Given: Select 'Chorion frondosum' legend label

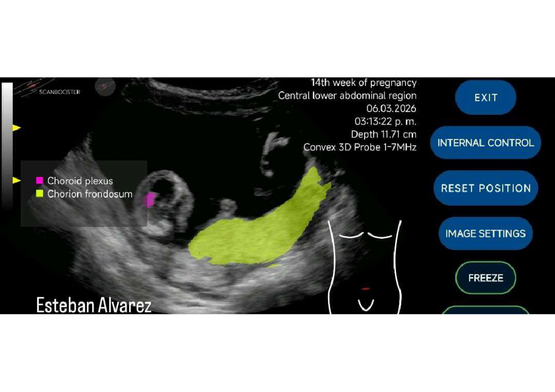Looking at the screenshot, I should (x=90, y=194).
